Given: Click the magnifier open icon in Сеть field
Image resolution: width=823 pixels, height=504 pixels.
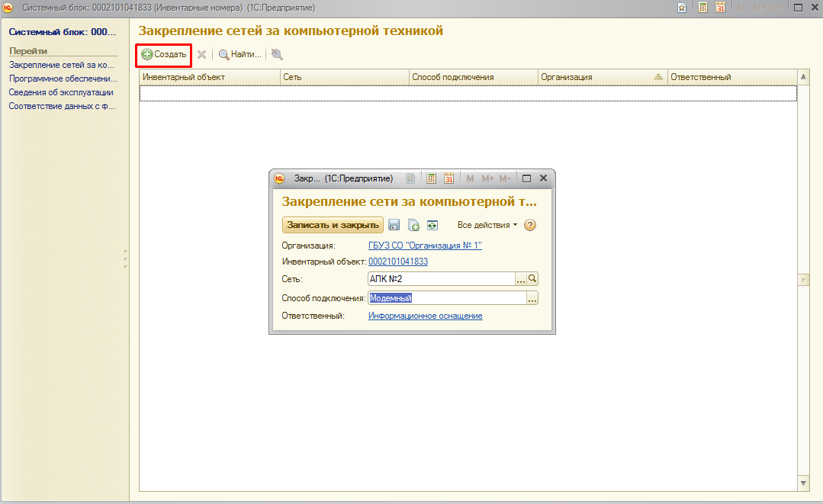Looking at the screenshot, I should point(533,279).
